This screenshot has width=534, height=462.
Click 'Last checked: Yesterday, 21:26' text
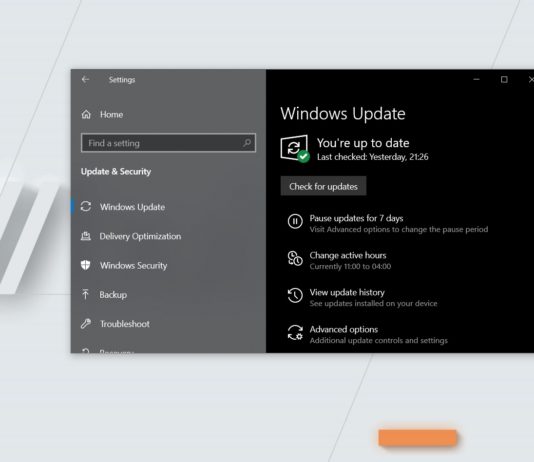[373, 157]
